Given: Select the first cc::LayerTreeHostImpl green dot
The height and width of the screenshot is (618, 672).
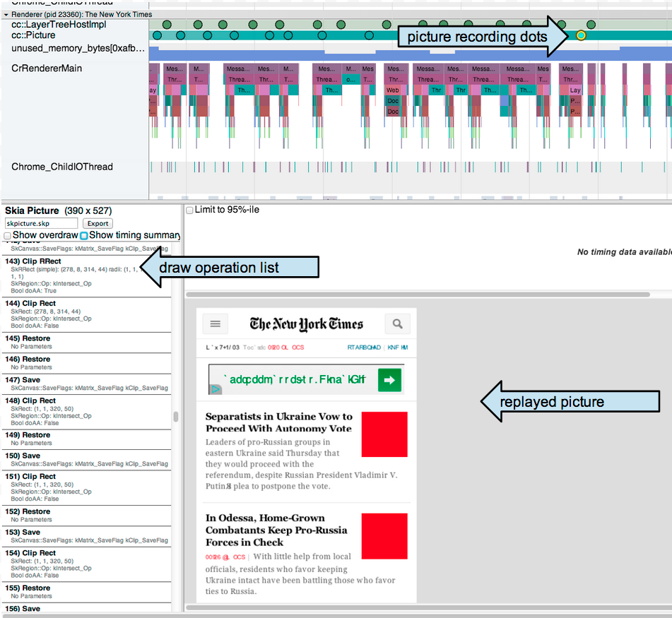Looking at the screenshot, I should (x=167, y=25).
